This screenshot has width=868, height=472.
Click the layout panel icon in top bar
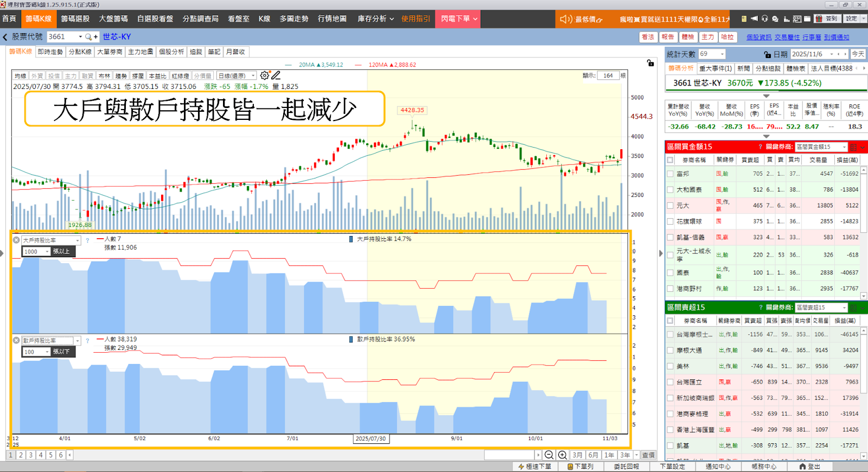[x=797, y=18]
